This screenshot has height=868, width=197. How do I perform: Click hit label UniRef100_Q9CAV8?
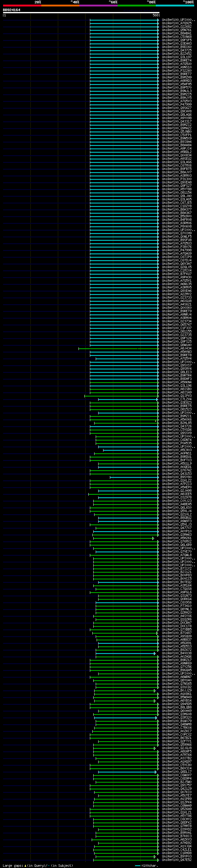tap(176, 111)
